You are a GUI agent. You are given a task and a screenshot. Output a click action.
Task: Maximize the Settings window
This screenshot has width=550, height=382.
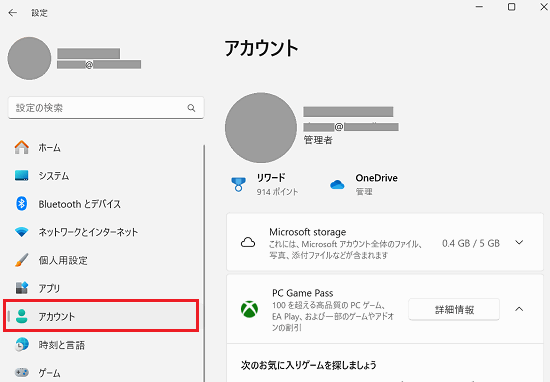point(512,7)
